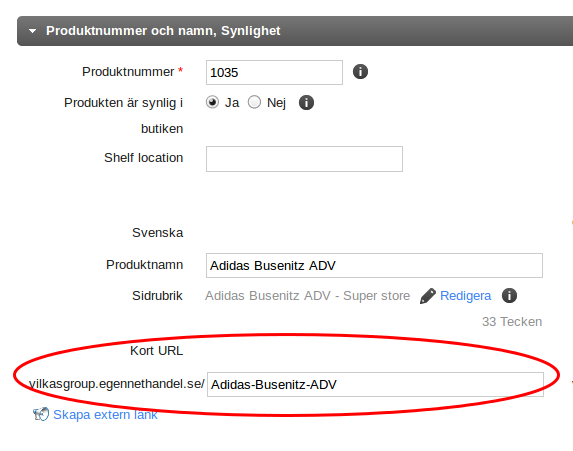The height and width of the screenshot is (451, 573).
Task: Click the info icon beside Redigera link
Action: tap(509, 295)
